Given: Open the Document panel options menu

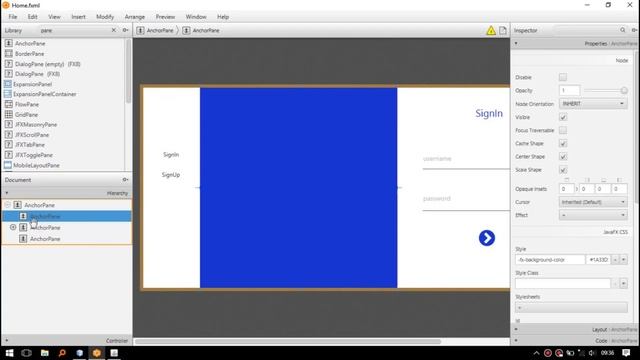Looking at the screenshot, I should (126, 180).
